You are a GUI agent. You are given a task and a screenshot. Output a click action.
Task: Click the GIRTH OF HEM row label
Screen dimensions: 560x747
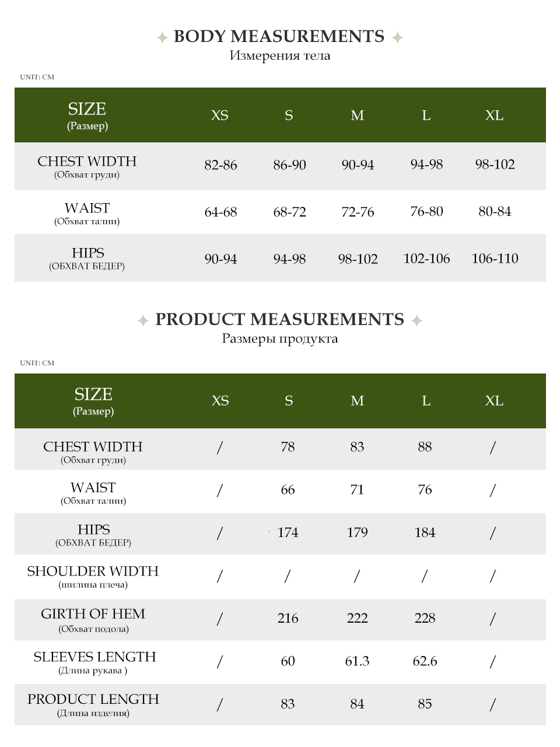click(93, 614)
